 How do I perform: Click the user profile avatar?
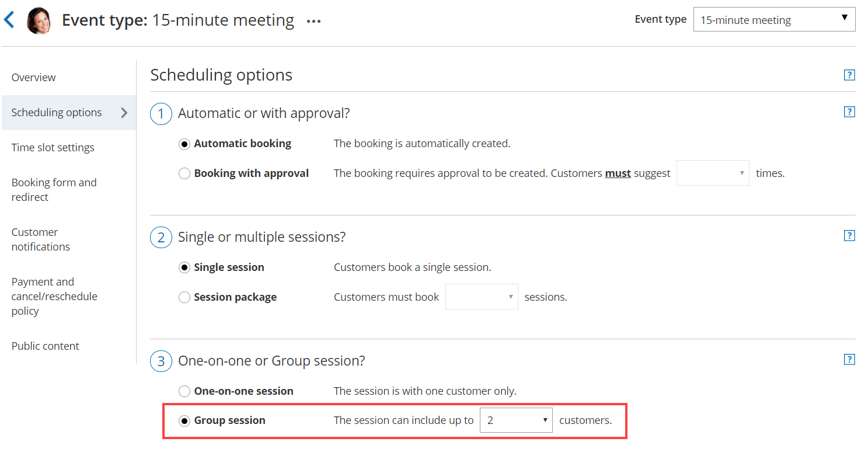[x=39, y=20]
